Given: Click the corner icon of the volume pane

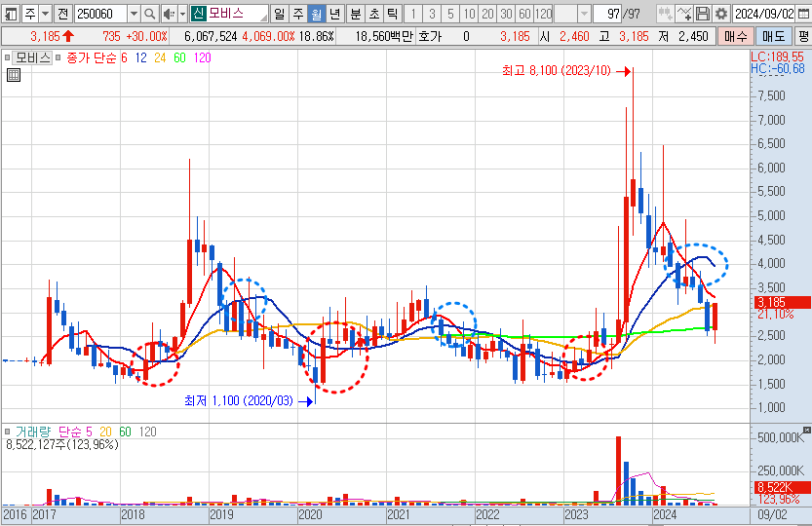Looking at the screenshot, I should (x=806, y=430).
